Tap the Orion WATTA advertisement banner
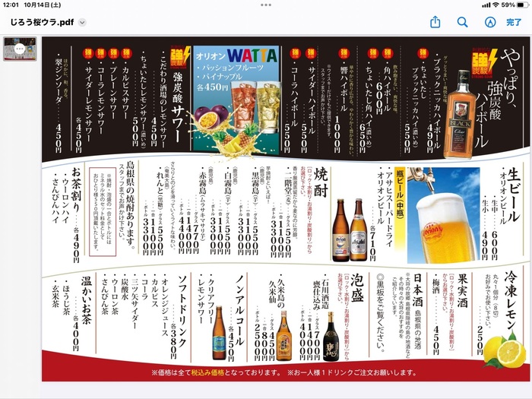 236,97
